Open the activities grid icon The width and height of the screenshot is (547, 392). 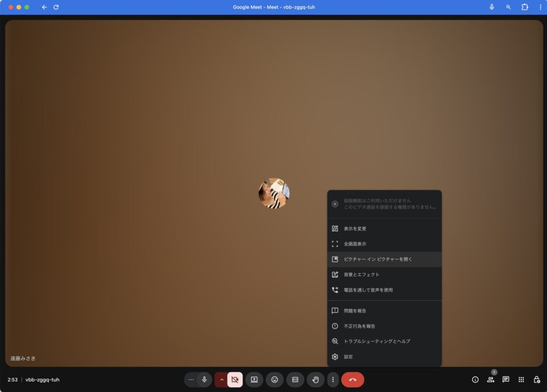tap(521, 380)
